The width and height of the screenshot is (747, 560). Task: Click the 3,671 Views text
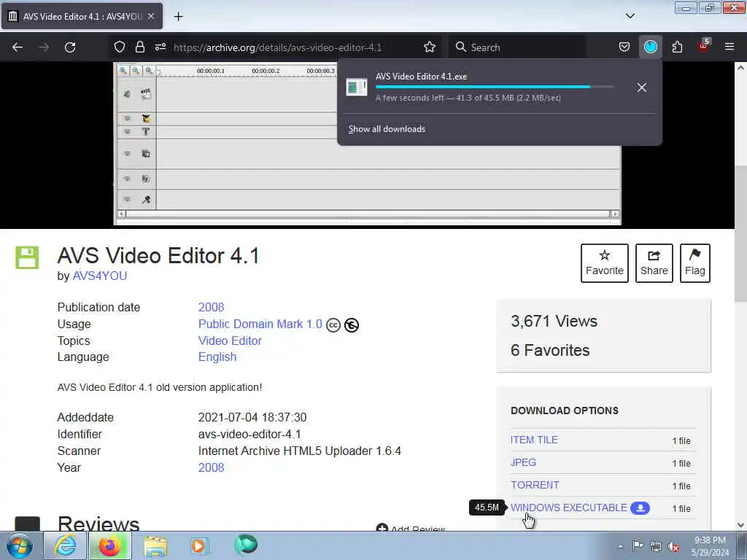[554, 321]
